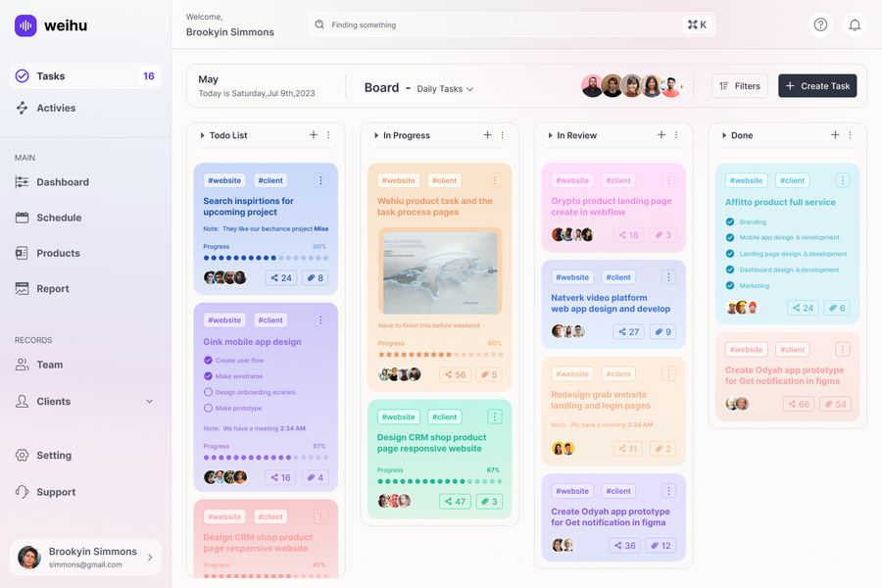
Task: Click #website tag on Search inspirtions card
Action: pos(224,180)
